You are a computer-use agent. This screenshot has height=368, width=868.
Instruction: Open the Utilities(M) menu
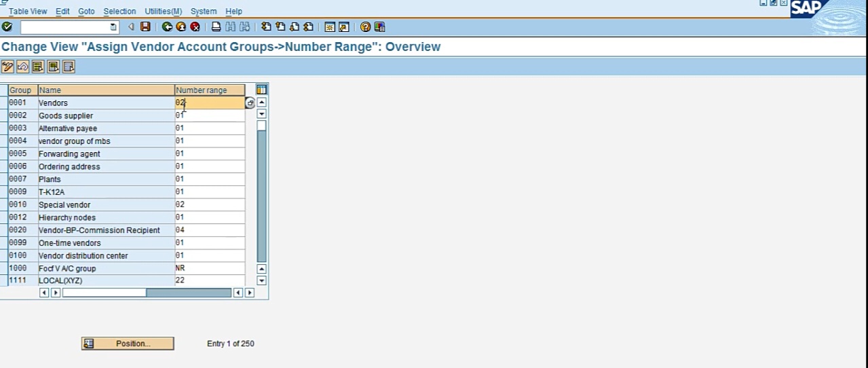(163, 12)
